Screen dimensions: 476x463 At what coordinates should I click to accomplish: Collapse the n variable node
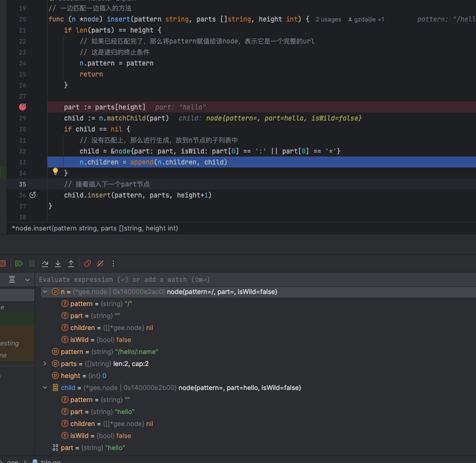[x=45, y=291]
